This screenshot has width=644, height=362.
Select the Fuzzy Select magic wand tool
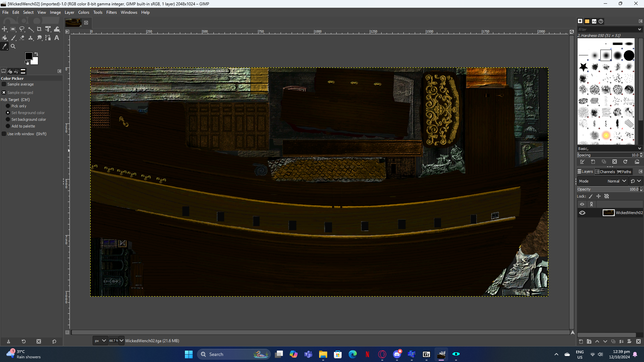[31, 29]
